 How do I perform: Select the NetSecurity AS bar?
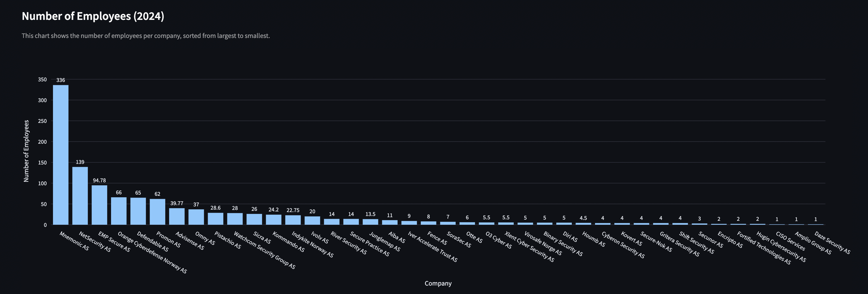(80, 196)
